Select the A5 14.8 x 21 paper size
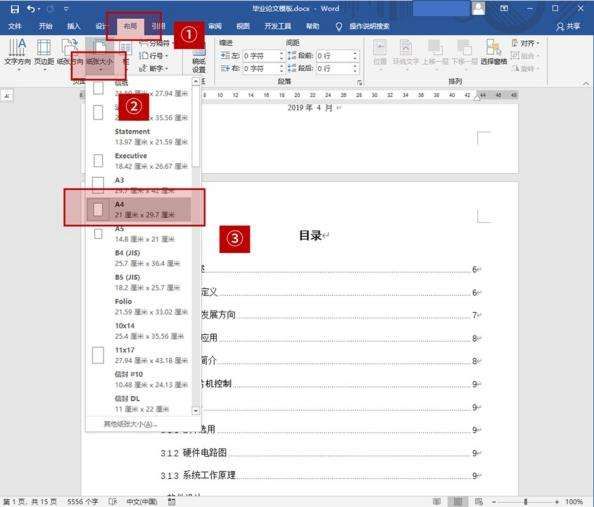The height and width of the screenshot is (507, 594). tap(139, 233)
